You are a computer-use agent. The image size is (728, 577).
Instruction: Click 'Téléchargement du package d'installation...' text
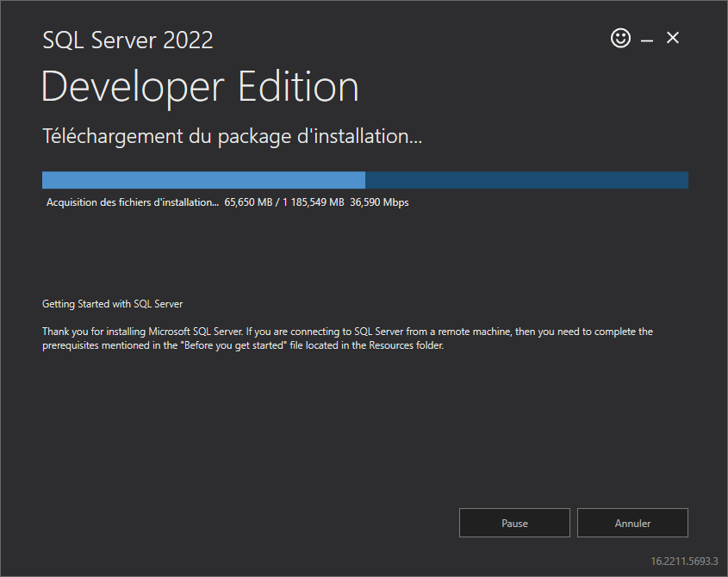(232, 136)
